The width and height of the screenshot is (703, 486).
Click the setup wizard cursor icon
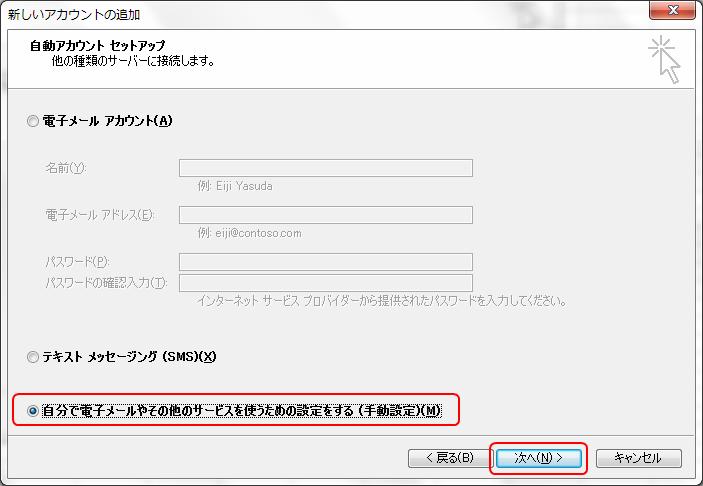[664, 60]
